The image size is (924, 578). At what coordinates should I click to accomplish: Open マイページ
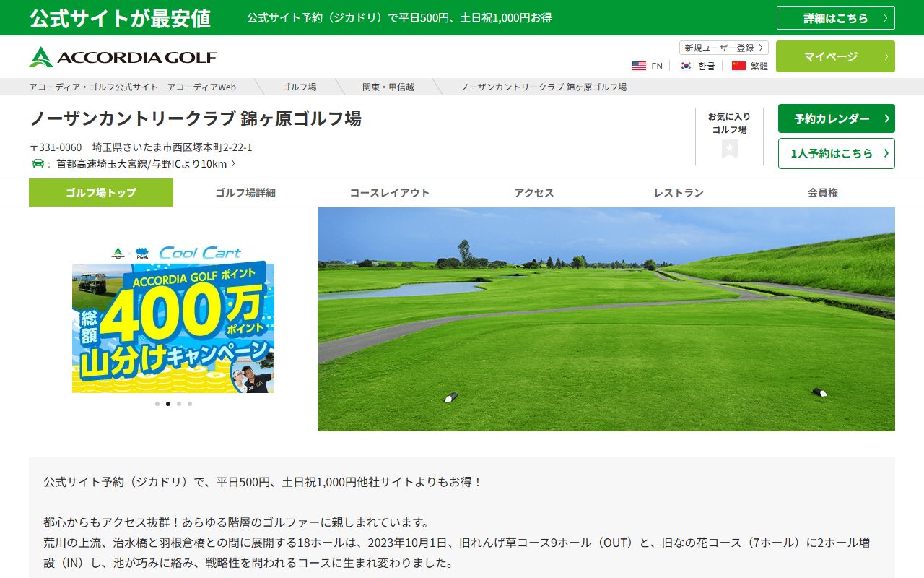tap(836, 56)
